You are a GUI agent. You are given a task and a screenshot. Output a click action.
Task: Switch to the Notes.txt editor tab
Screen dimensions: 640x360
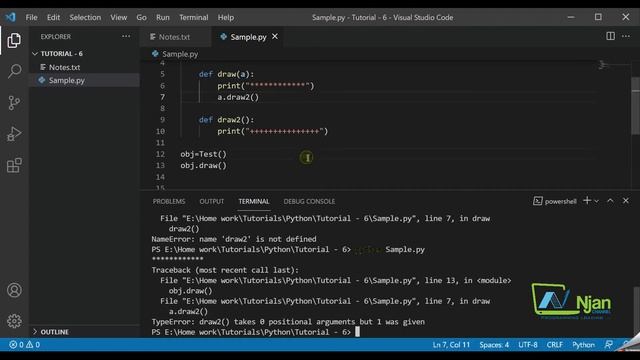coord(176,37)
